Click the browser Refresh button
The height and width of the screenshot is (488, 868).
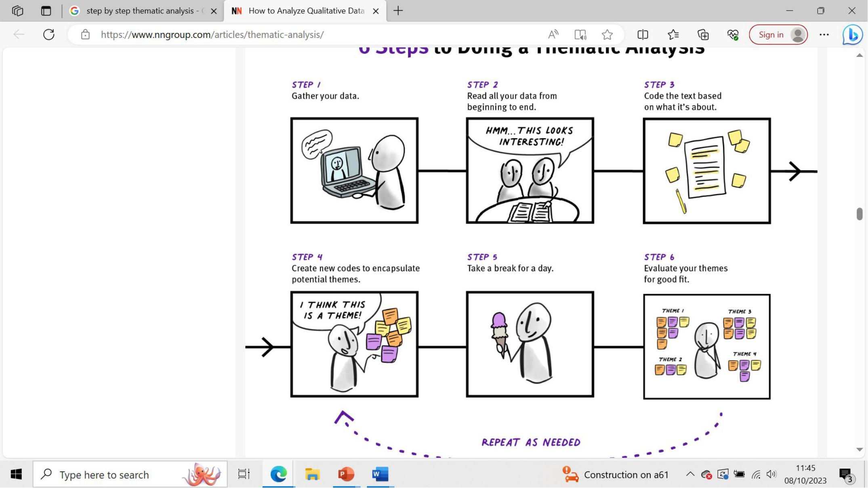(49, 35)
